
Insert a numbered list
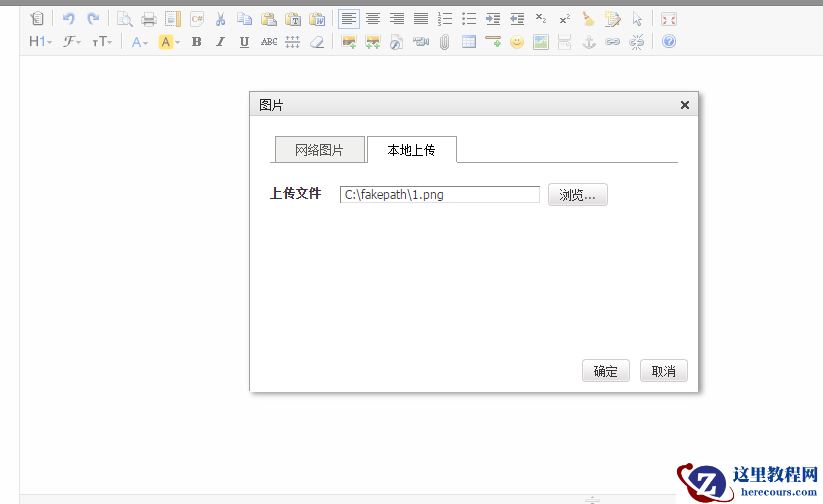(445, 19)
